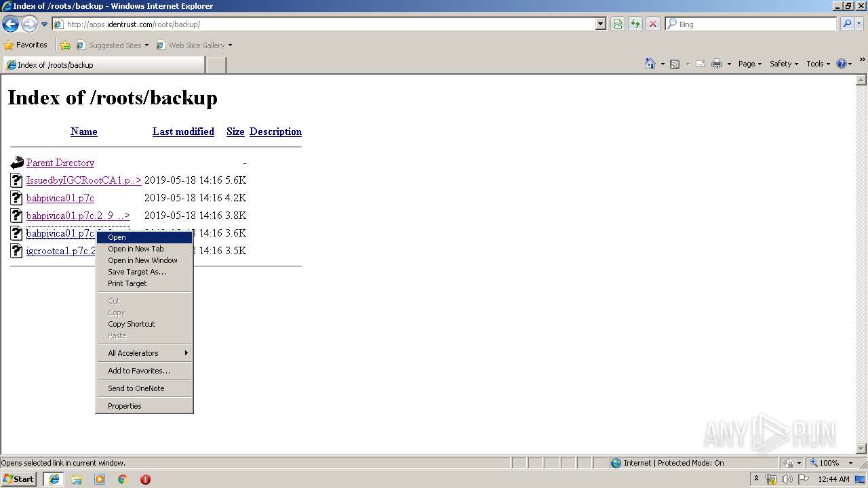Click the Print icon
Image resolution: width=868 pixels, height=488 pixels.
click(717, 64)
